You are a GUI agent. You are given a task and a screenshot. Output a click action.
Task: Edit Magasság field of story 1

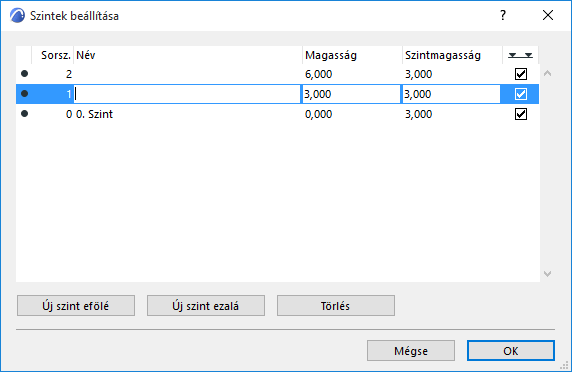point(351,94)
